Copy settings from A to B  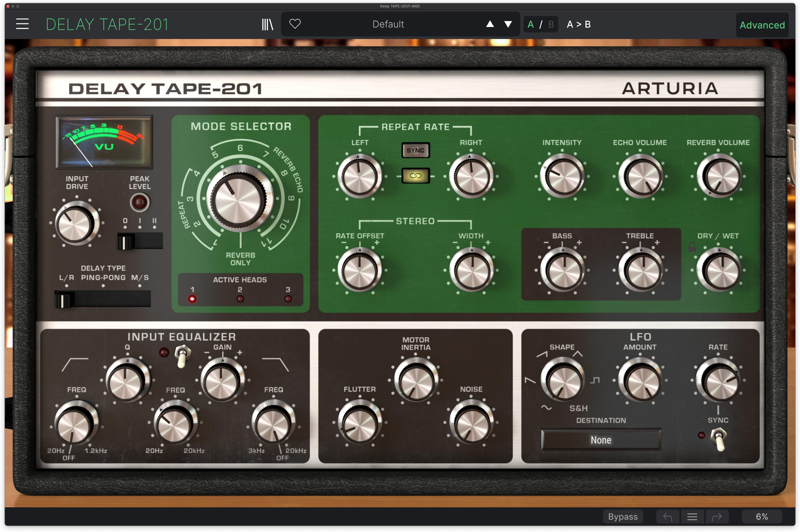pyautogui.click(x=578, y=24)
